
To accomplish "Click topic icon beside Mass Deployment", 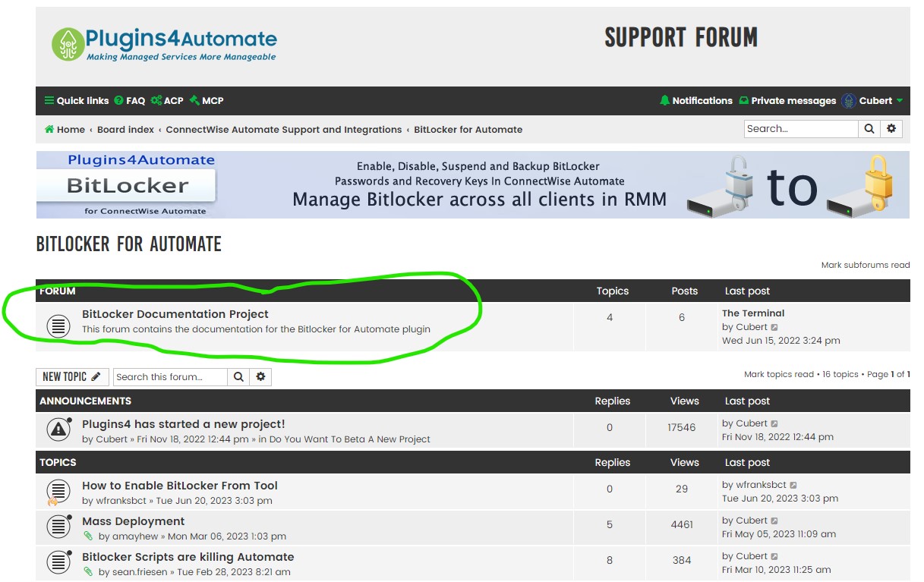I will click(x=58, y=527).
